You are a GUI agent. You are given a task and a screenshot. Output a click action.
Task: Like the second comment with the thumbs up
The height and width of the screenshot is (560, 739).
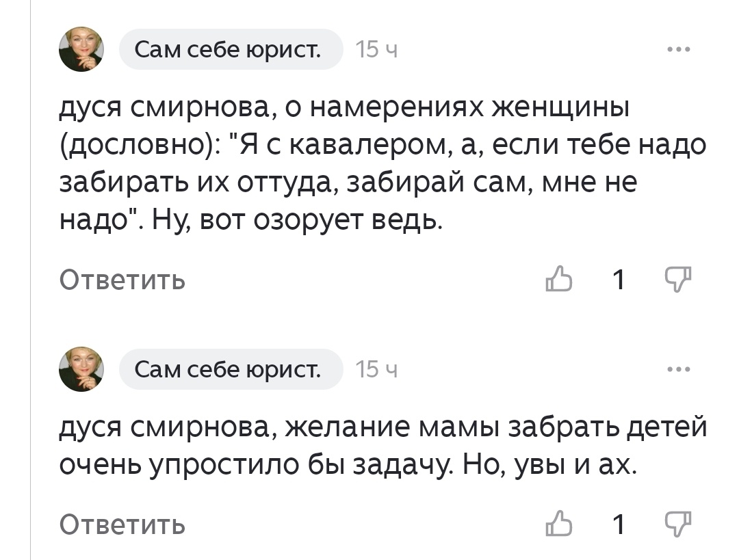click(x=560, y=525)
